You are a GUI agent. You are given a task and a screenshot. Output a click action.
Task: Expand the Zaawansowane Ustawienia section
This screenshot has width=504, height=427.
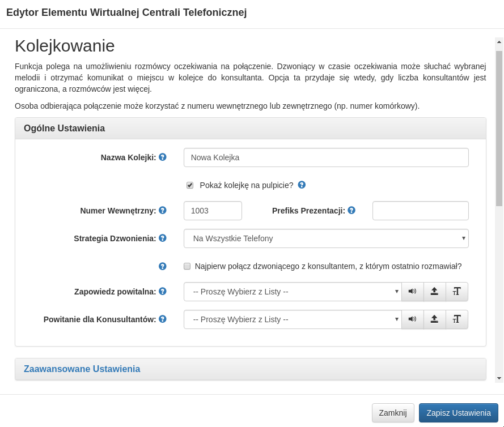coord(82,369)
